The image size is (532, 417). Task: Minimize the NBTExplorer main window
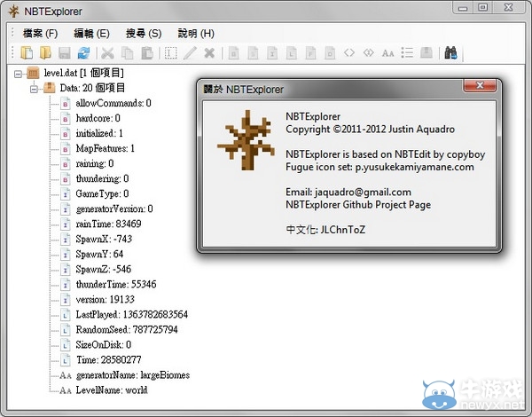pos(463,8)
